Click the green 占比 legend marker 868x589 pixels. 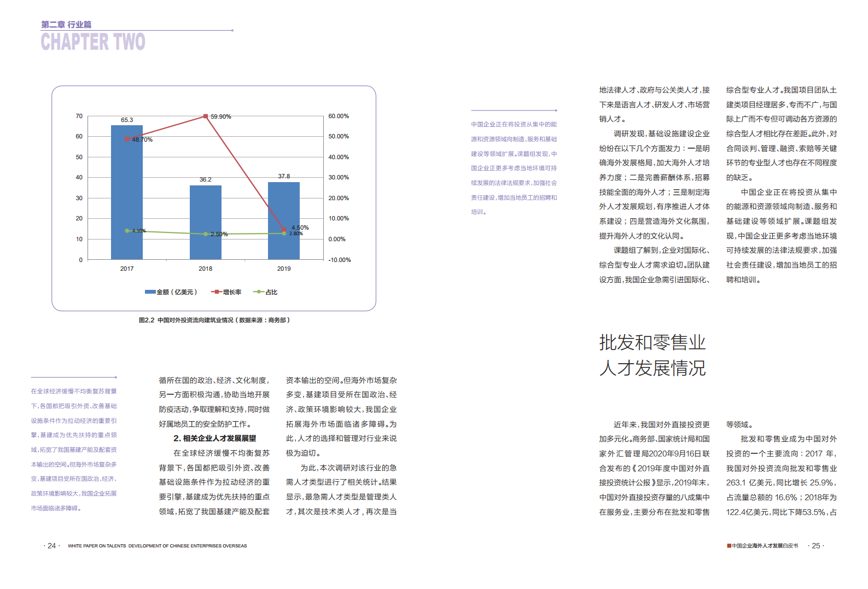pos(259,292)
